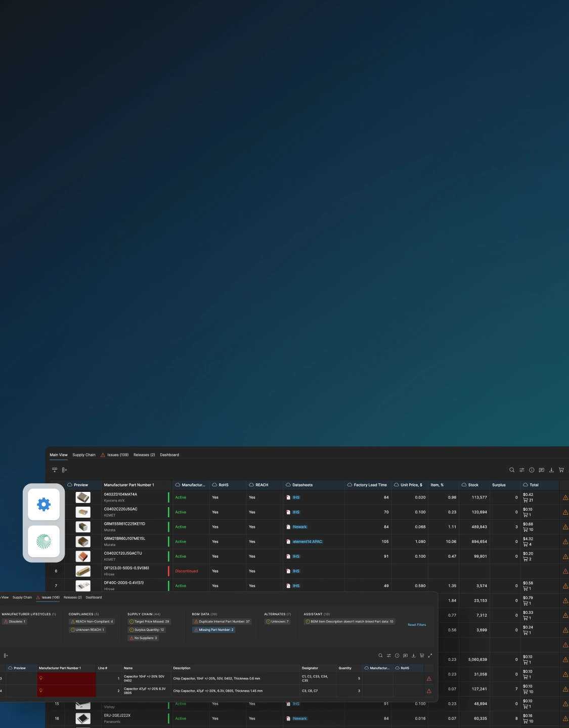This screenshot has width=569, height=728.
Task: Click the Factory Lead Time column header
Action: pos(370,485)
